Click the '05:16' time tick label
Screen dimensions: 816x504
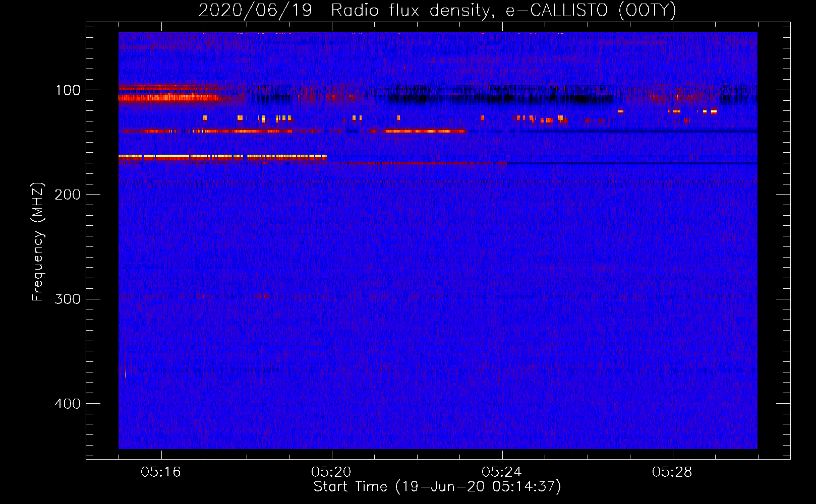pyautogui.click(x=161, y=472)
